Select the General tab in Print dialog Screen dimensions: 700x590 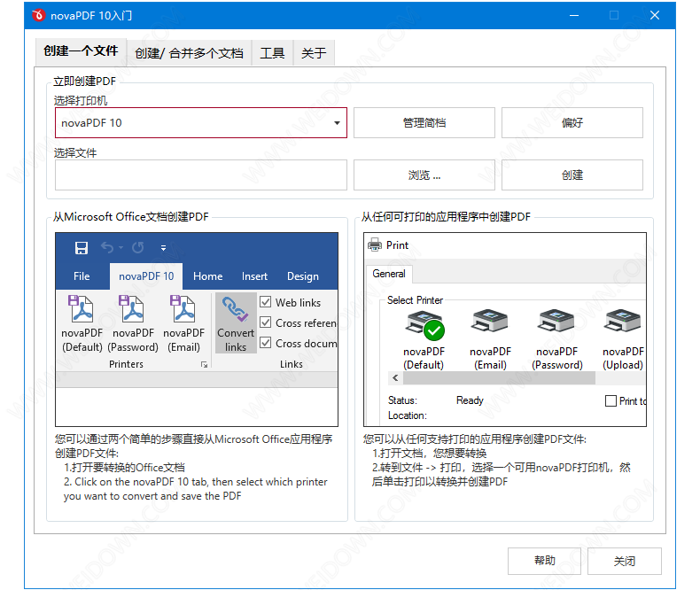tap(389, 274)
